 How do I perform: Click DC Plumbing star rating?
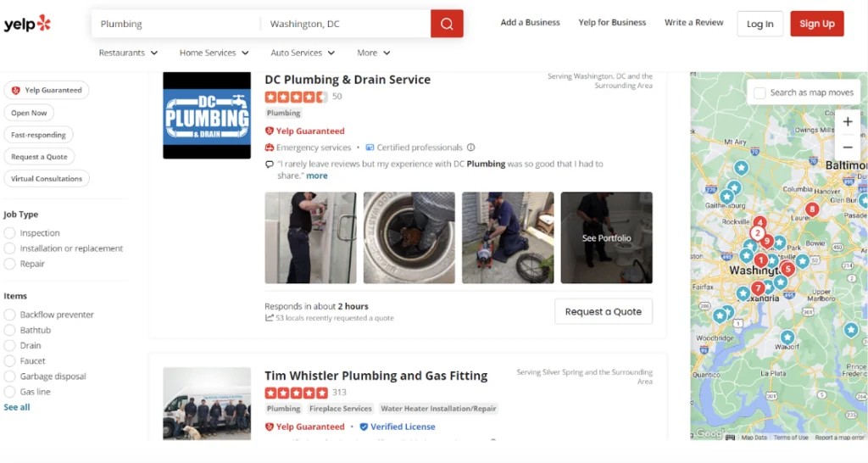296,97
